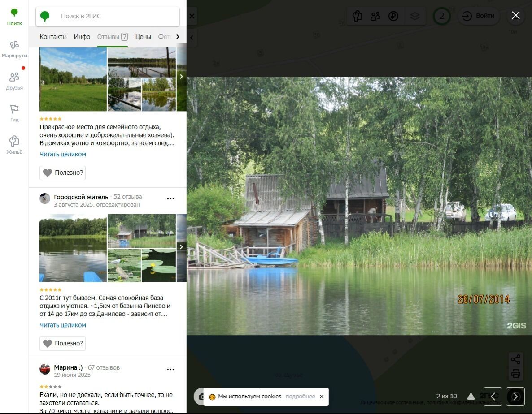The width and height of the screenshot is (532, 414).
Task: Open options menu for Марина review
Action: click(170, 370)
